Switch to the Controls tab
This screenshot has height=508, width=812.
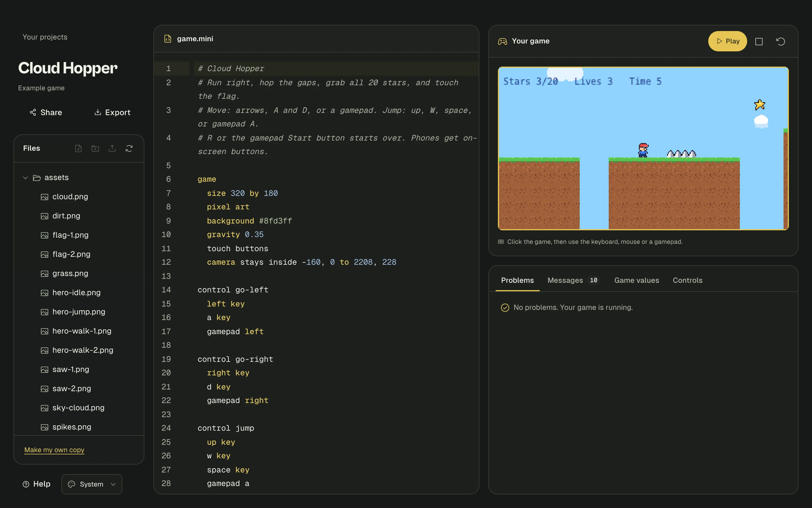coord(687,280)
